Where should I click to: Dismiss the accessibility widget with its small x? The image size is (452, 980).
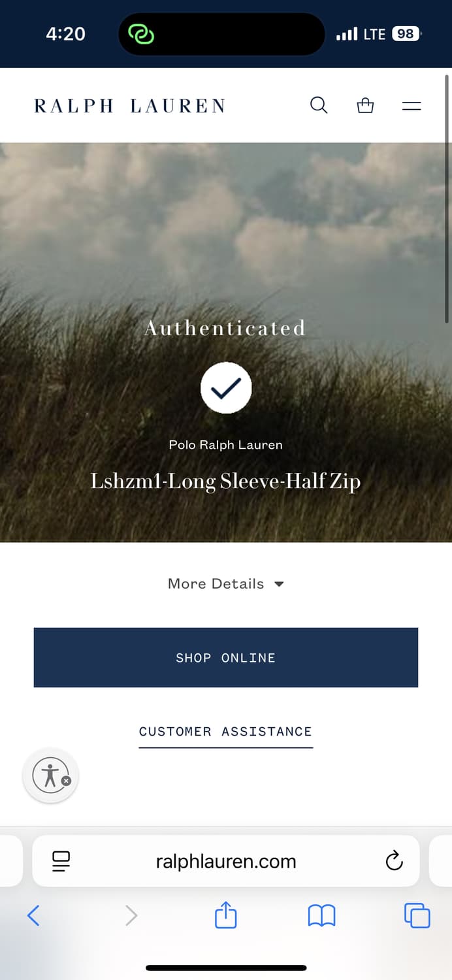[66, 781]
